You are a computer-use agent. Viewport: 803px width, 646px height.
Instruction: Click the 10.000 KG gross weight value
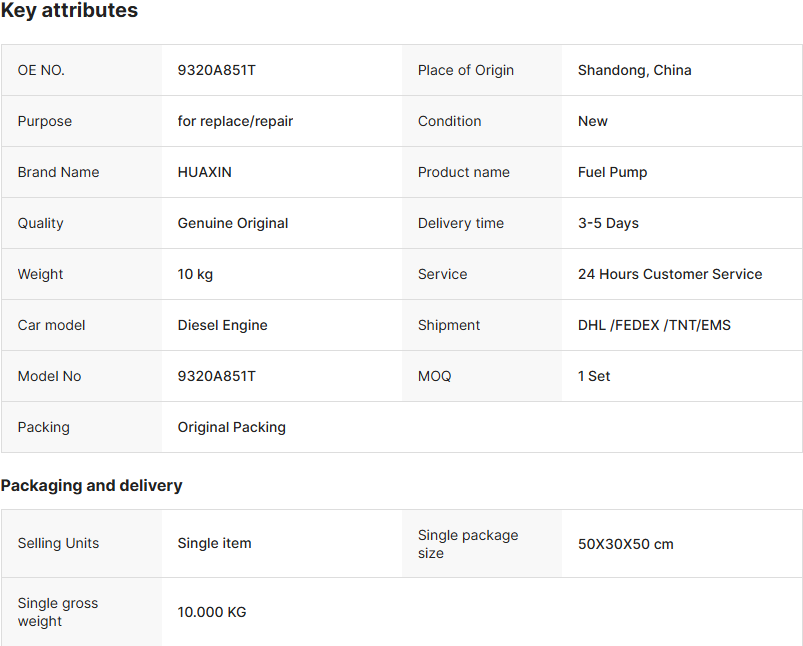(x=212, y=612)
